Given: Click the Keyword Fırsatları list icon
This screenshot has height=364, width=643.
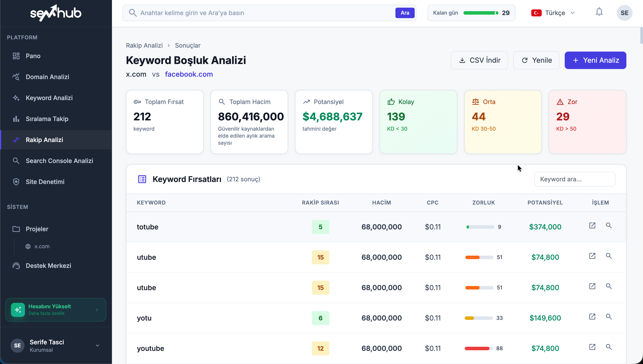Looking at the screenshot, I should 142,179.
